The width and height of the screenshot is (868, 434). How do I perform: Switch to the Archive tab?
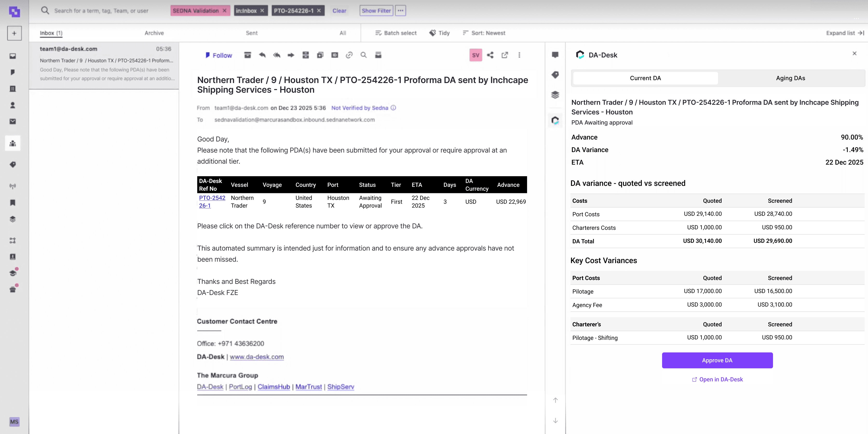[x=154, y=33]
